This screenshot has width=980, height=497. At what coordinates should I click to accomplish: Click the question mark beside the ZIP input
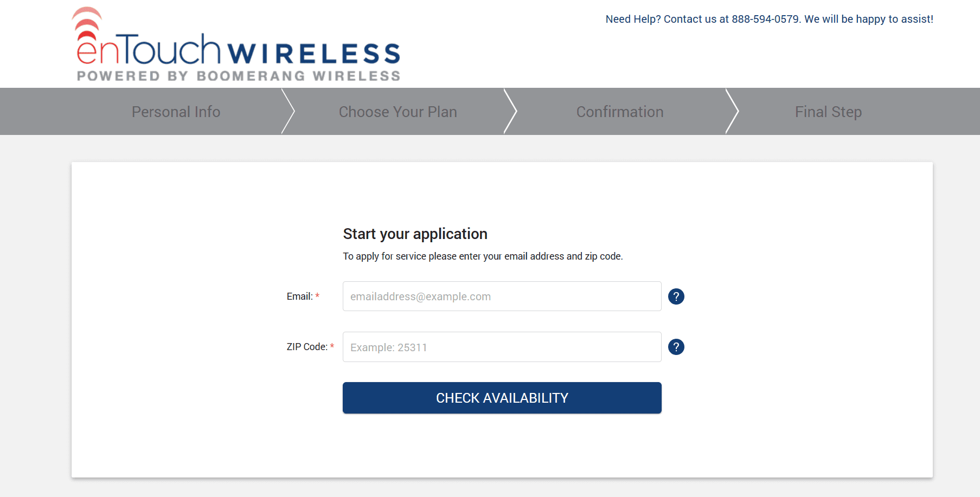point(676,347)
